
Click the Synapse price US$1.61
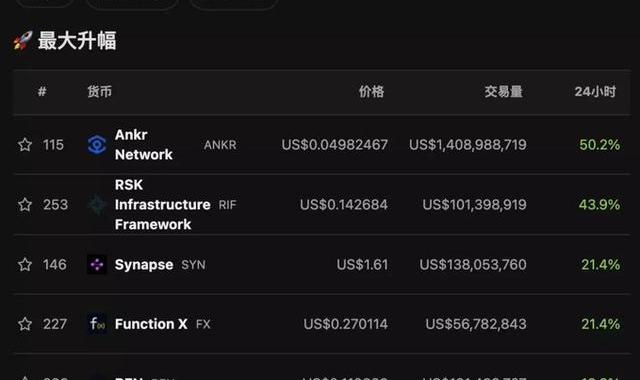(x=362, y=264)
